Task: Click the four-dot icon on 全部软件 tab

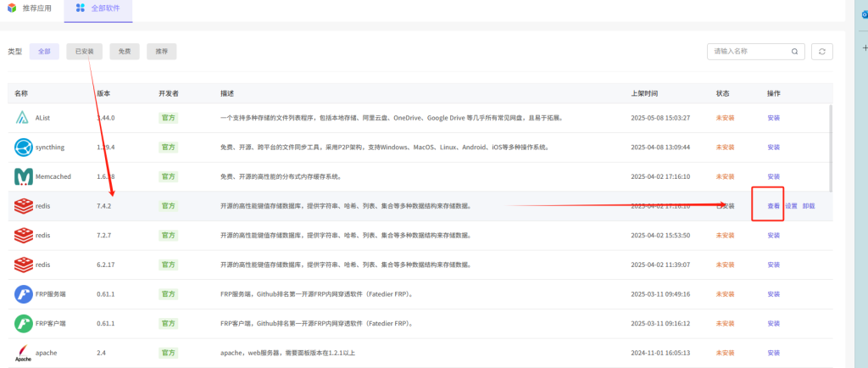Action: (x=81, y=8)
